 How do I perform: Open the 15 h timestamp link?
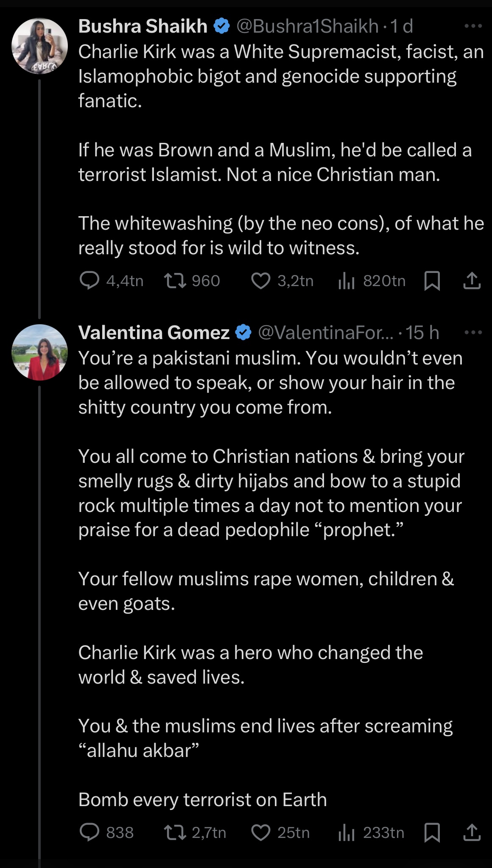tap(422, 333)
